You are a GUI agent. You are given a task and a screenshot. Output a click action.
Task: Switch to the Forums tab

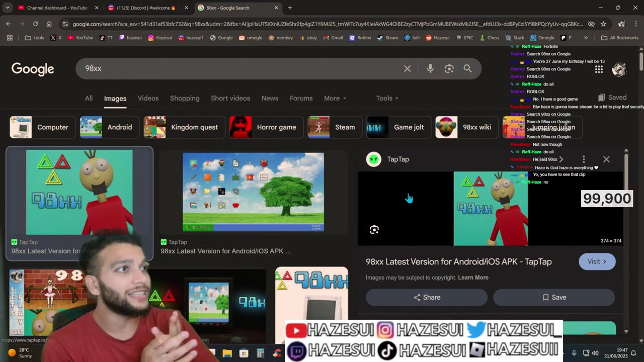pos(301,98)
